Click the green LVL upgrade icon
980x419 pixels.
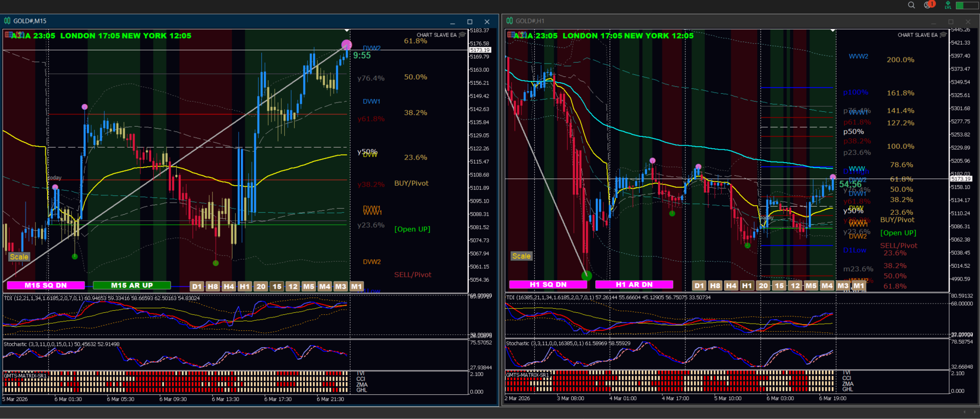pyautogui.click(x=948, y=5)
